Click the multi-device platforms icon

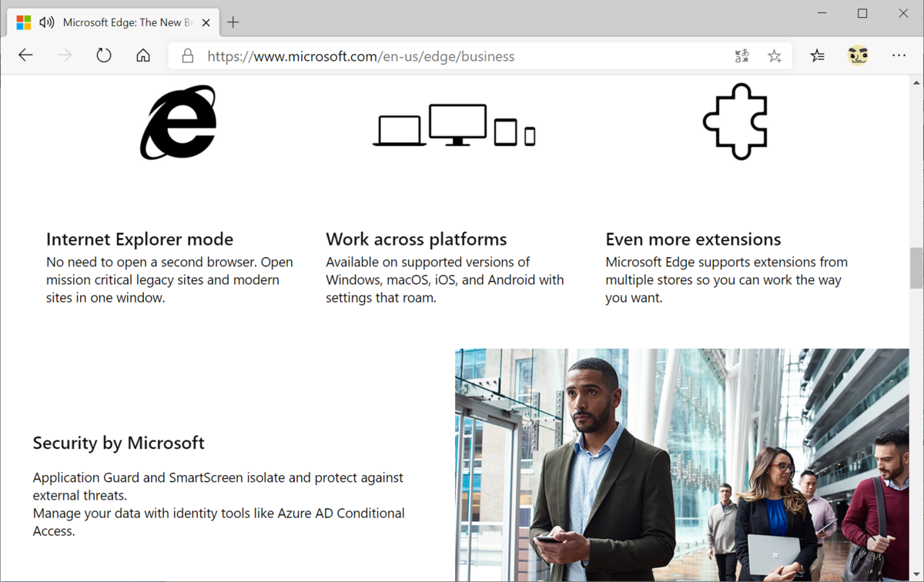point(454,125)
